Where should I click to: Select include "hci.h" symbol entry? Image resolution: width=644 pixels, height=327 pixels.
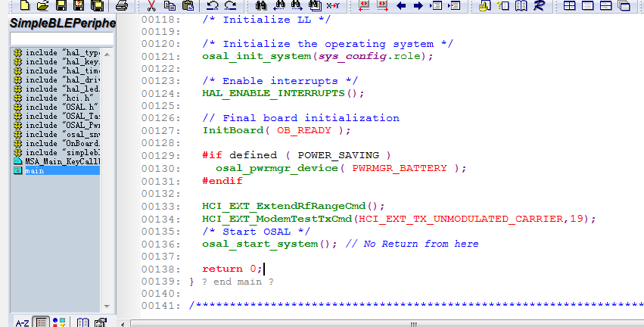[x=55, y=98]
